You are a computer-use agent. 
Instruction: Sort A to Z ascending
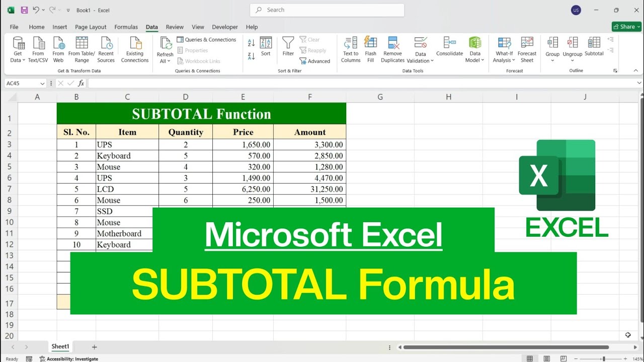251,42
